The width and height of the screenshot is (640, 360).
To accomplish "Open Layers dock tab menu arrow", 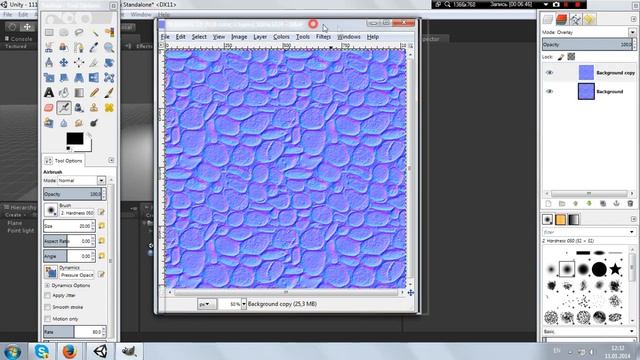I will coord(633,19).
